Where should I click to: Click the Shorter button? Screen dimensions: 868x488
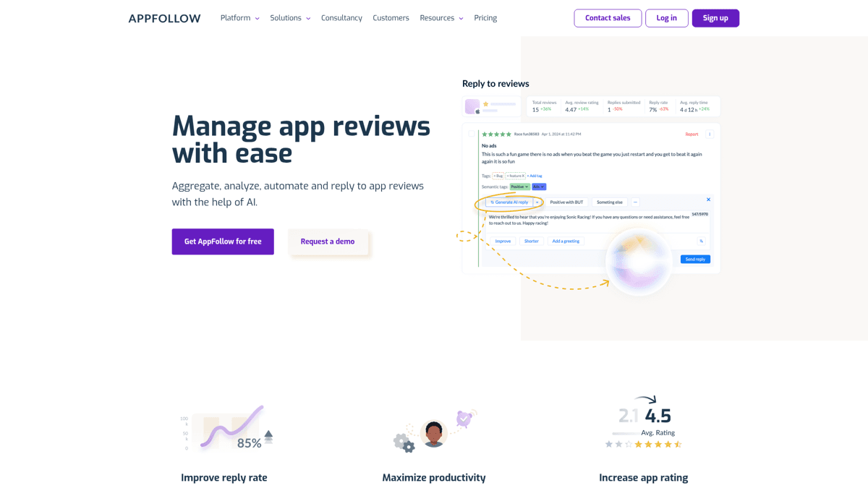tap(532, 241)
